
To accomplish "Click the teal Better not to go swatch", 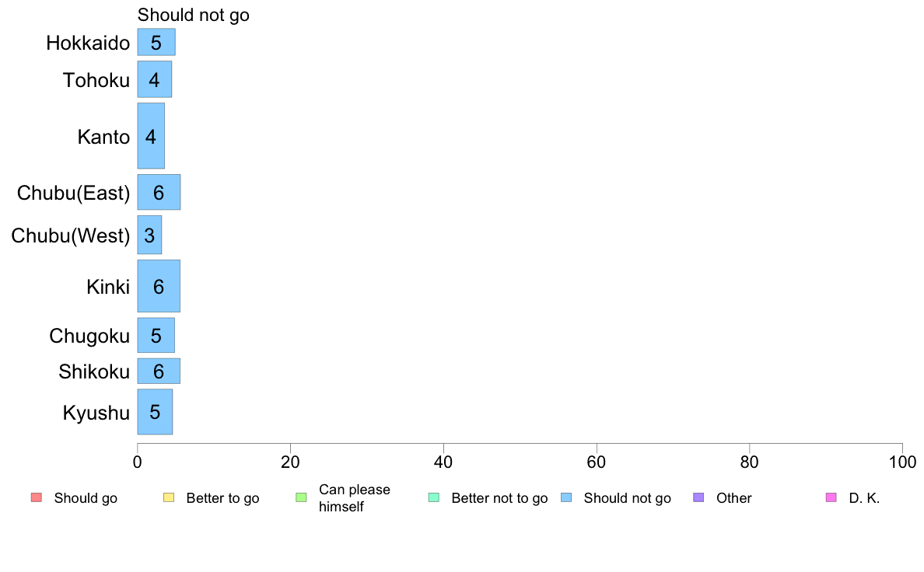I will pyautogui.click(x=434, y=497).
